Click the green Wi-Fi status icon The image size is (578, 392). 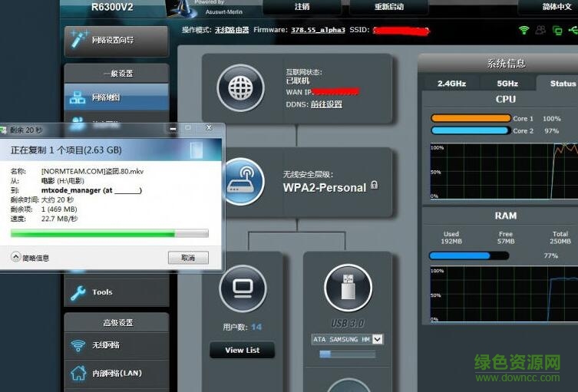click(524, 30)
